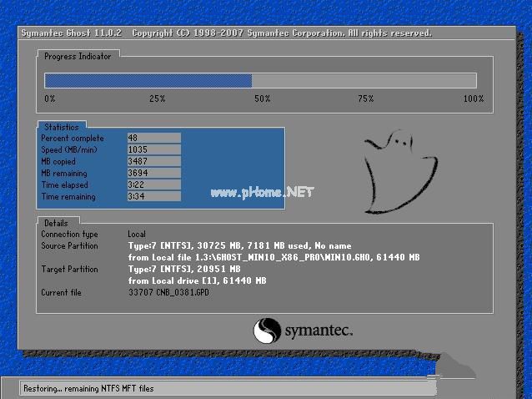
Task: Click the Source Partition NTFS info line
Action: (x=240, y=245)
